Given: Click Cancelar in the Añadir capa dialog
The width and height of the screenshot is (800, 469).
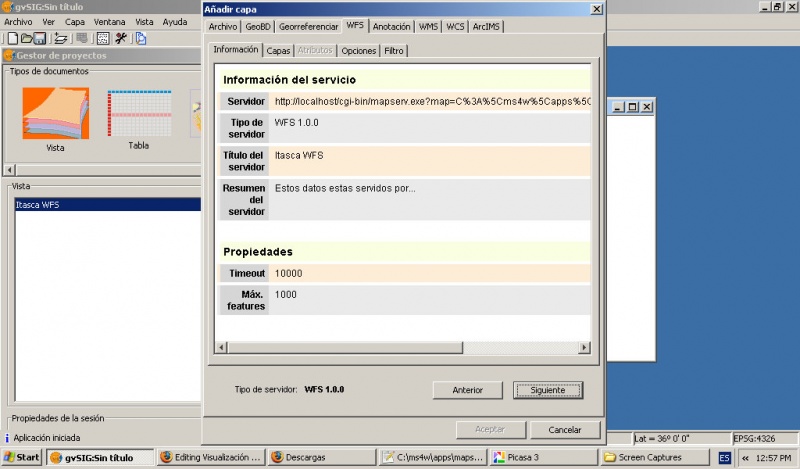Looking at the screenshot, I should (x=565, y=430).
